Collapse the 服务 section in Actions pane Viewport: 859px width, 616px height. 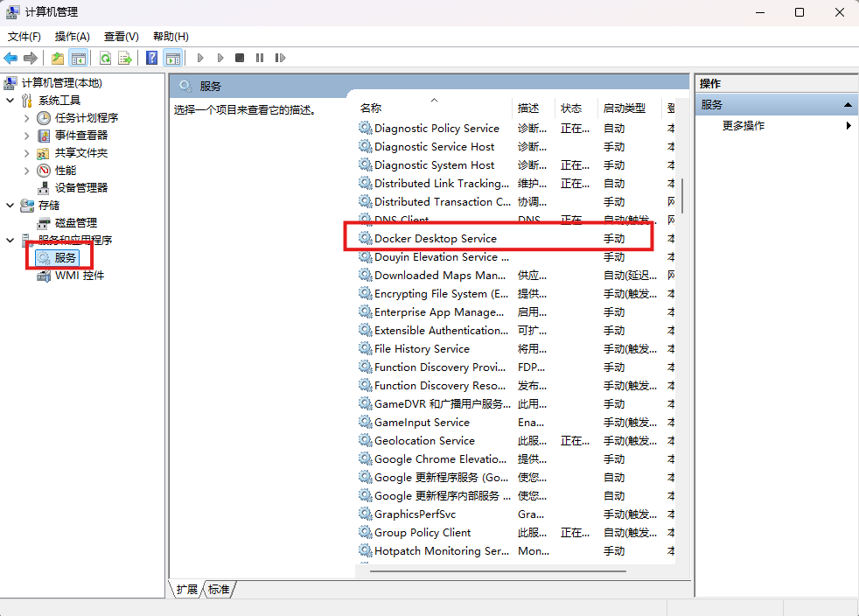tap(848, 105)
